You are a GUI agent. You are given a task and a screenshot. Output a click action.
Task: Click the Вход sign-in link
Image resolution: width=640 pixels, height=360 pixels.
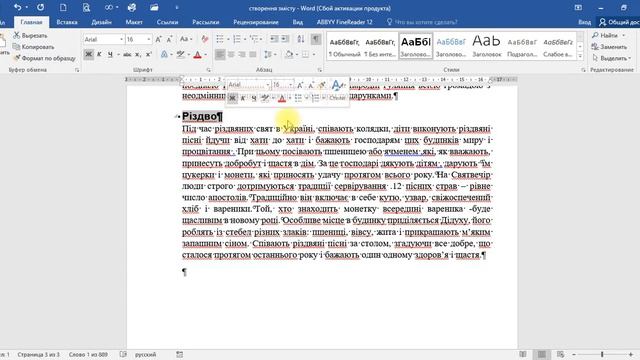coord(584,22)
